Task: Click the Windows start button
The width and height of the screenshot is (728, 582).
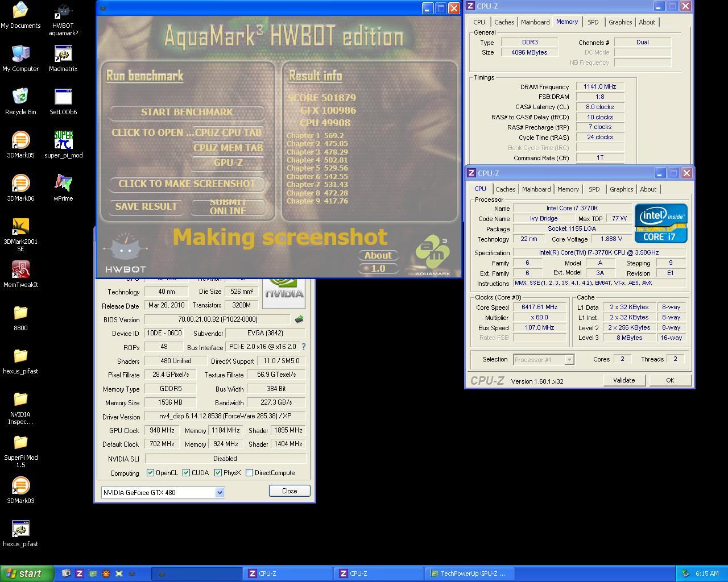Action: click(x=27, y=573)
